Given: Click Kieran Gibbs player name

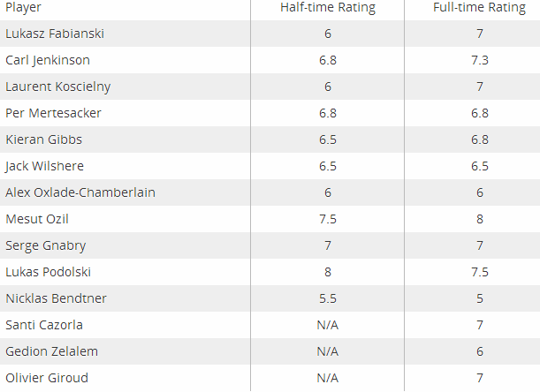Looking at the screenshot, I should pos(43,139).
